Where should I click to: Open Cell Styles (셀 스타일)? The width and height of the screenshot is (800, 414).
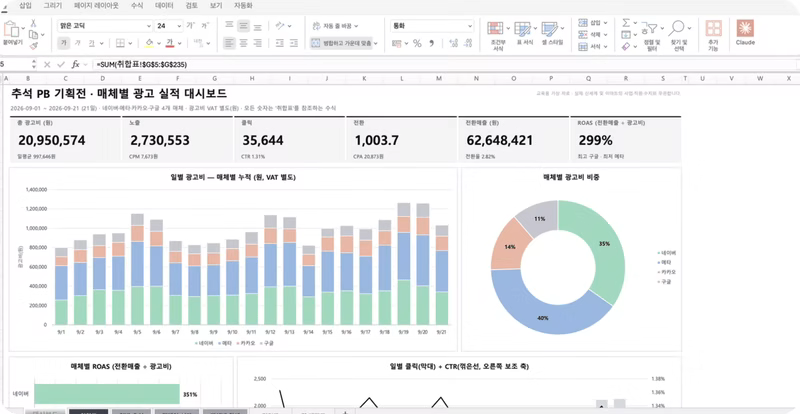552,33
